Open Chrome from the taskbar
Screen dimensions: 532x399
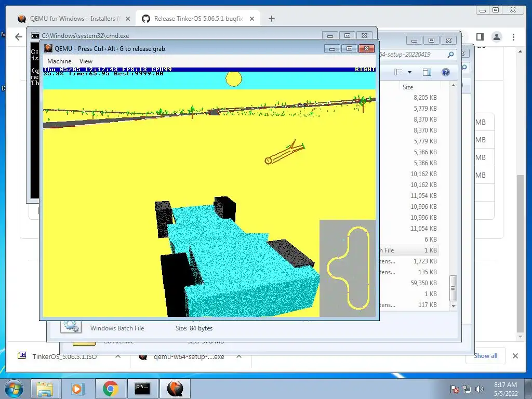[110, 389]
